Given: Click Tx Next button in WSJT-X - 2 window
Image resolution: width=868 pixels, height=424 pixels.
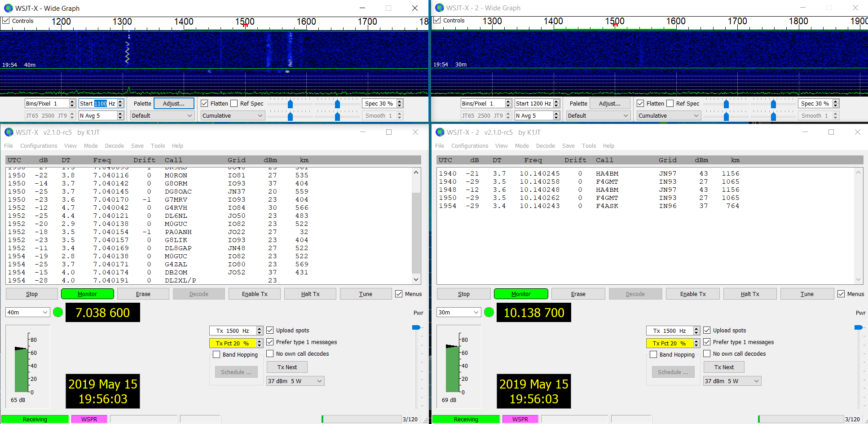Looking at the screenshot, I should [x=724, y=367].
